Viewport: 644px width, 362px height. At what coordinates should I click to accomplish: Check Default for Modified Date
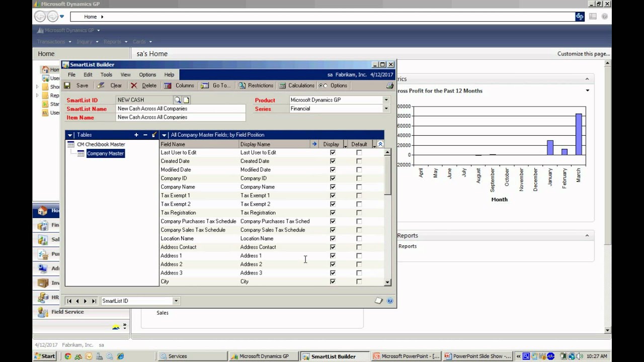(x=359, y=169)
